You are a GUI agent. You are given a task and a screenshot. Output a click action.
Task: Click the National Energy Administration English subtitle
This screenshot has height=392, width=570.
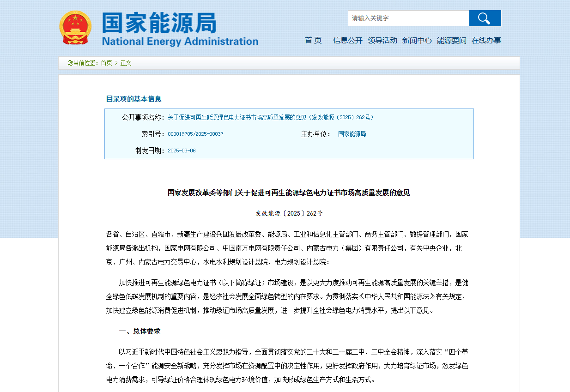[x=180, y=41]
